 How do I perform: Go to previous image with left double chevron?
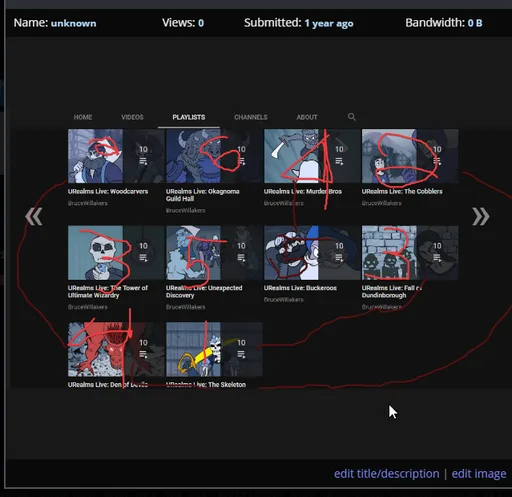coord(33,216)
